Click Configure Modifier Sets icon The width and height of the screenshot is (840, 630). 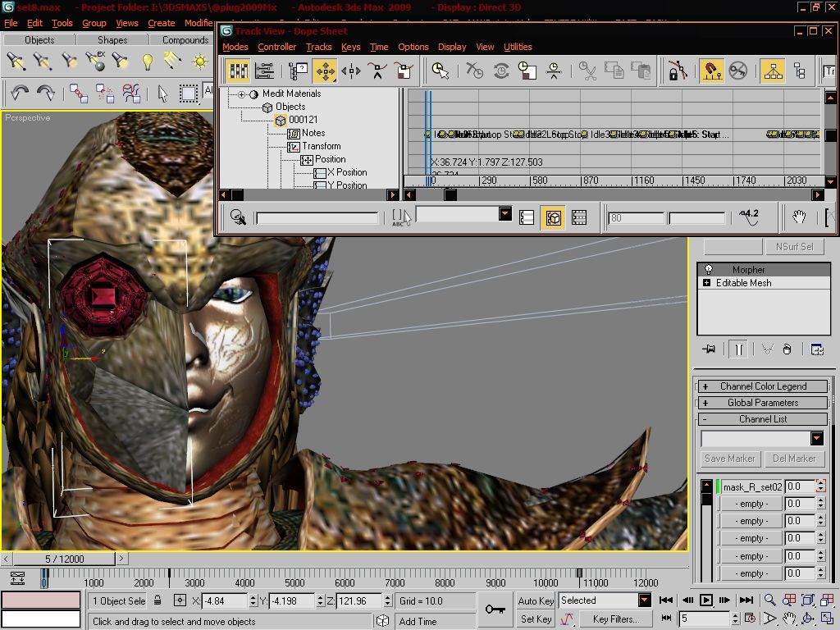point(816,349)
